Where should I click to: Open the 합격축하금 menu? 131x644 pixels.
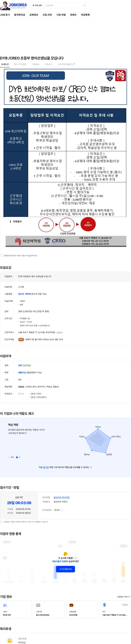pyautogui.click(x=20, y=15)
